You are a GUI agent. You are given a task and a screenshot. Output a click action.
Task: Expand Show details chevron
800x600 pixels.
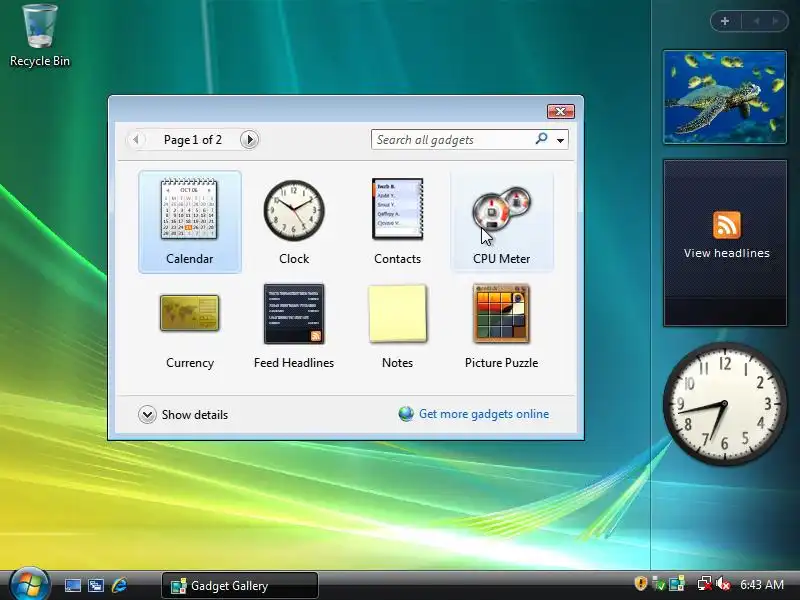[x=147, y=414]
